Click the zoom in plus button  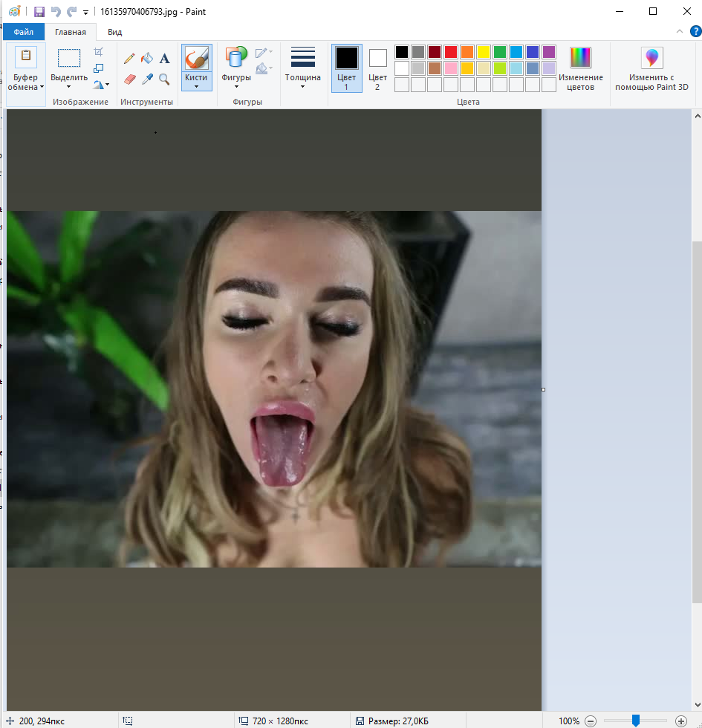click(681, 721)
